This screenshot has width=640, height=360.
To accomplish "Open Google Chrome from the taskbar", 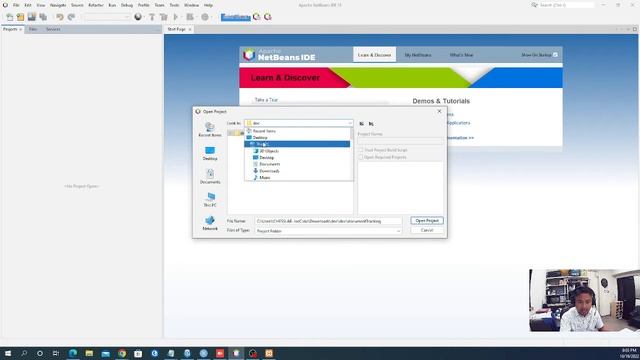I will [x=122, y=353].
